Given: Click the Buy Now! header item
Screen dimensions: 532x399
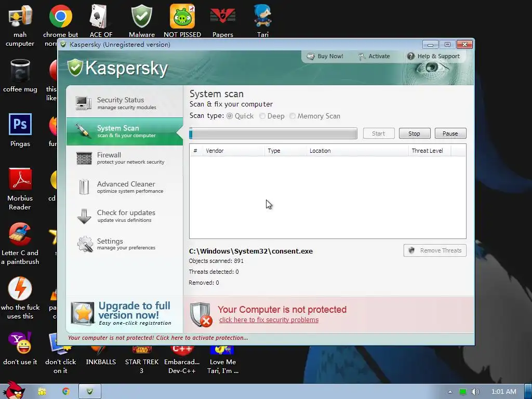Looking at the screenshot, I should click(325, 56).
